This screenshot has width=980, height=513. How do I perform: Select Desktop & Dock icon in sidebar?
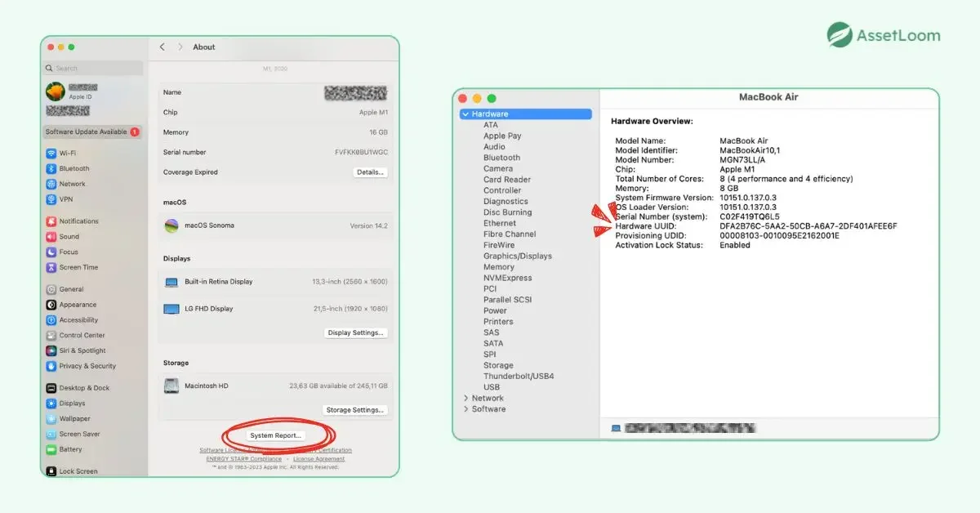pos(51,388)
